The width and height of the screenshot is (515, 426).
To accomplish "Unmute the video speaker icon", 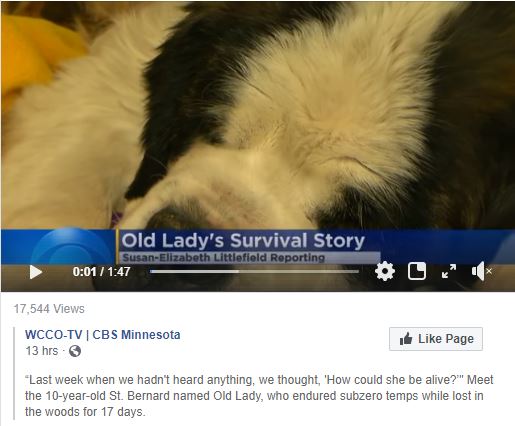I will coord(481,271).
